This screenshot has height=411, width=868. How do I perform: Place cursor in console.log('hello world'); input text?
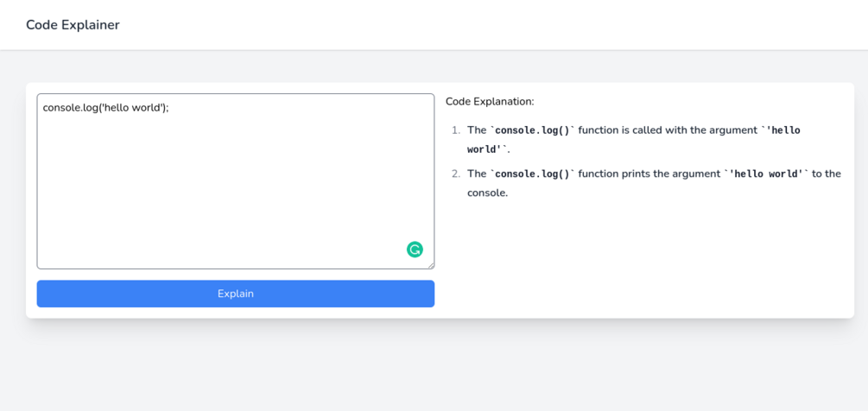[105, 108]
